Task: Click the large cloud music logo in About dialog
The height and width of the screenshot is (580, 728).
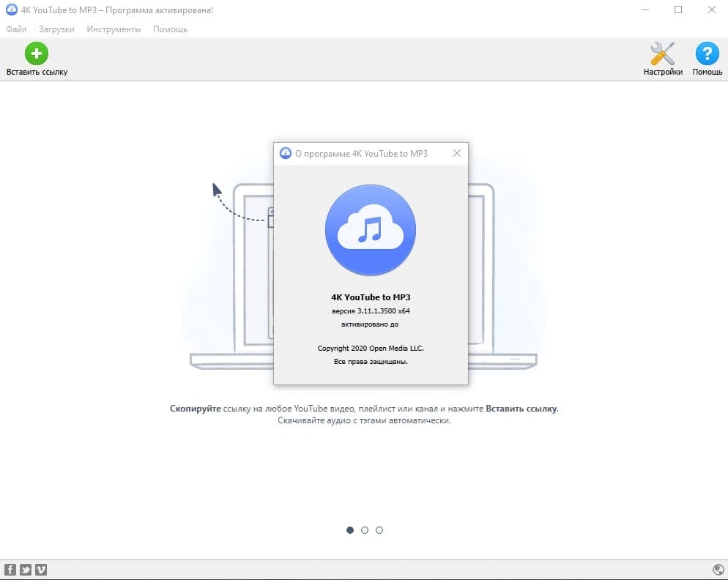Action: [371, 230]
